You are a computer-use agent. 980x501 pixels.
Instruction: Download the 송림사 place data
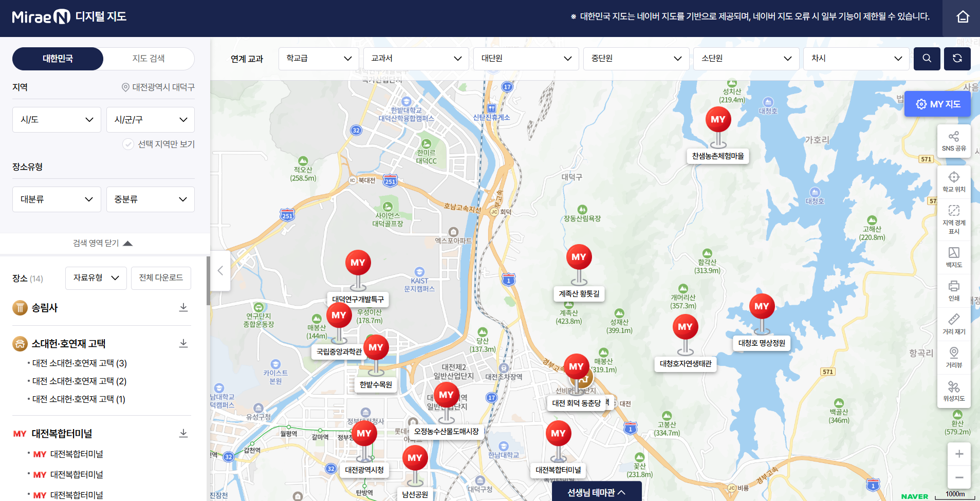183,307
